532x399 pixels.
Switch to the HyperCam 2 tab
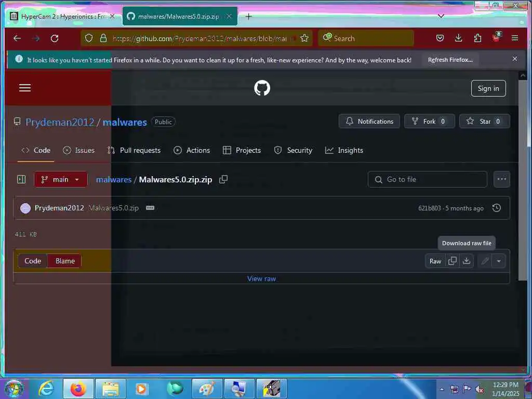coord(62,16)
